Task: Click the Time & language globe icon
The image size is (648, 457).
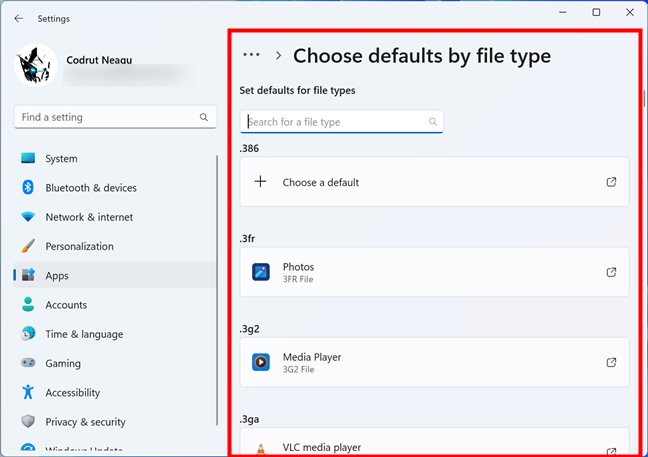Action: click(28, 334)
